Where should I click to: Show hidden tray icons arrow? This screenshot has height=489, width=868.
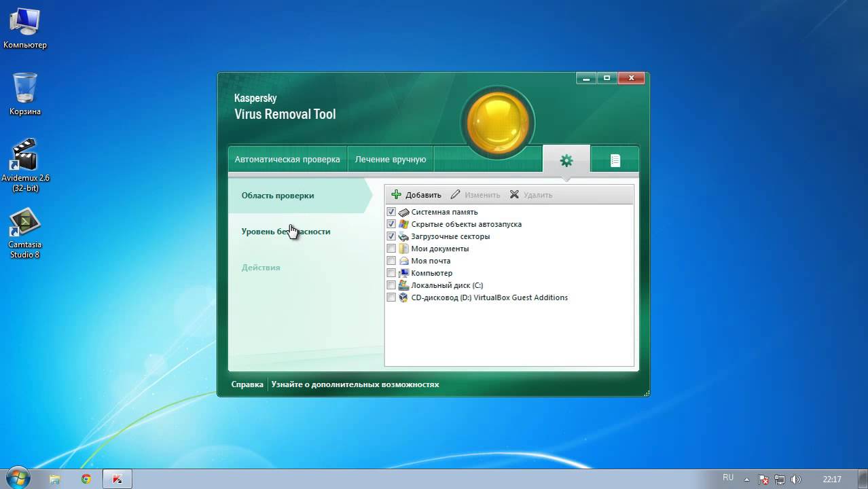pos(747,479)
